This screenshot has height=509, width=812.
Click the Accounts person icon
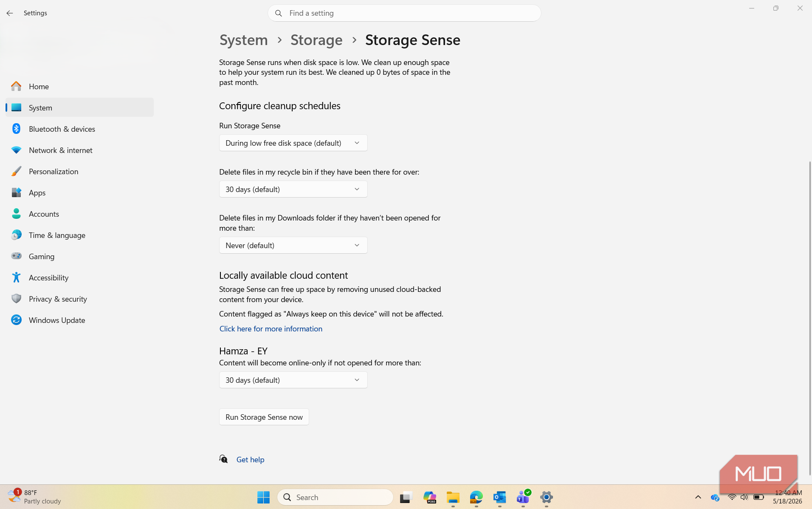[x=16, y=214]
